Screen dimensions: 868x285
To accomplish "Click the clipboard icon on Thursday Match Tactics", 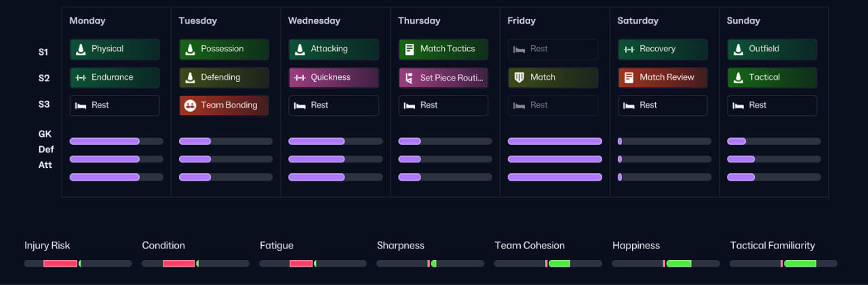I will (x=410, y=49).
